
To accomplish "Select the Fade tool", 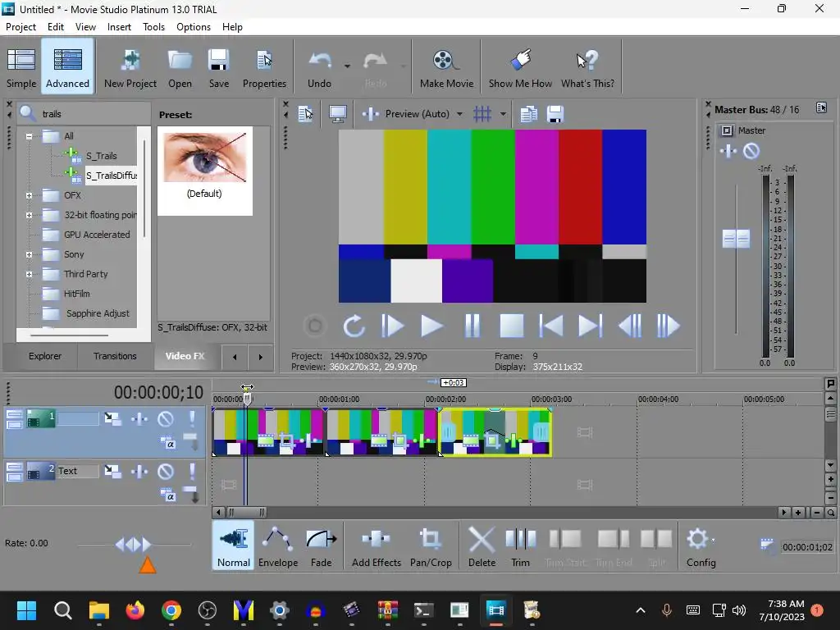I will click(322, 546).
